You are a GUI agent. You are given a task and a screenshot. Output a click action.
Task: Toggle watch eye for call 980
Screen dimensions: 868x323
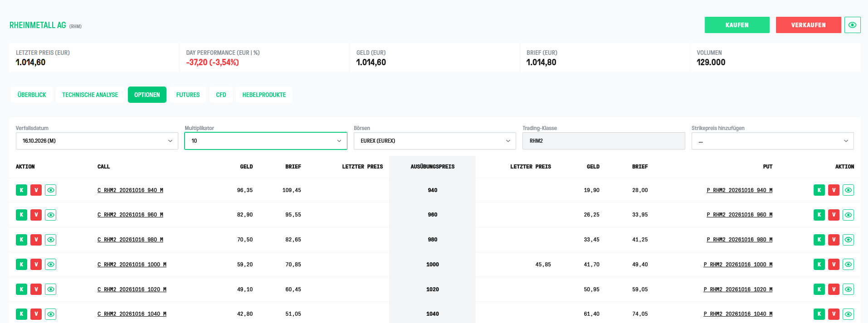(51, 240)
